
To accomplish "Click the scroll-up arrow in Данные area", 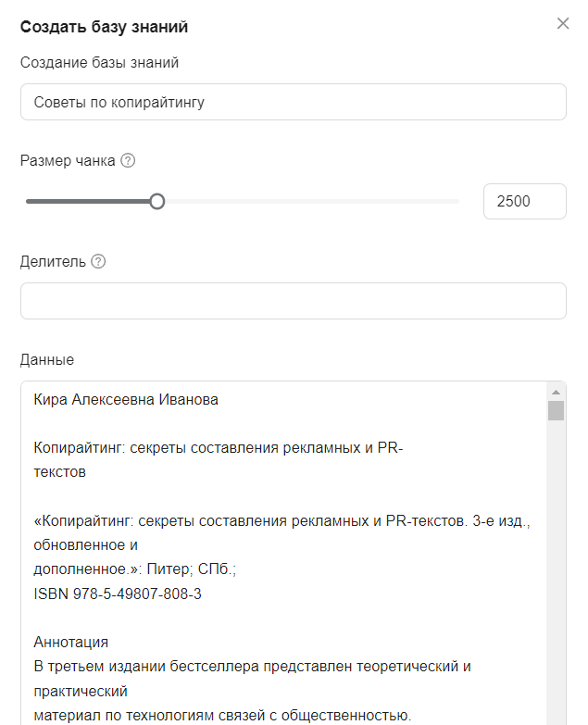I will [x=556, y=391].
